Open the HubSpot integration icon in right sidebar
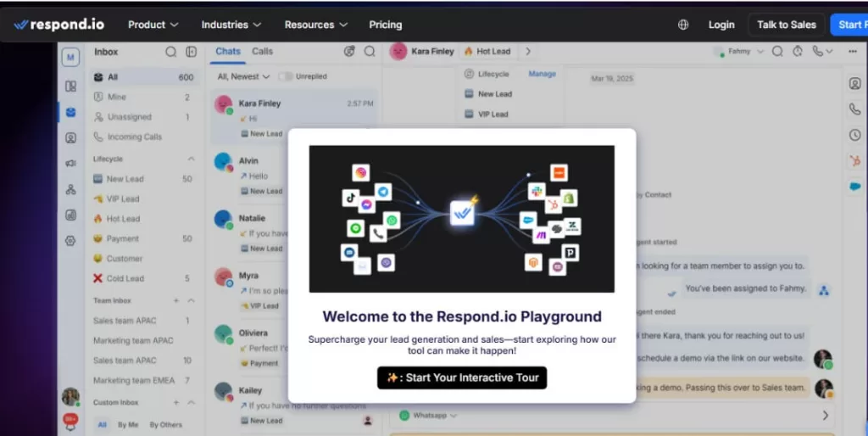Screen dimensions: 868x436 coord(854,160)
